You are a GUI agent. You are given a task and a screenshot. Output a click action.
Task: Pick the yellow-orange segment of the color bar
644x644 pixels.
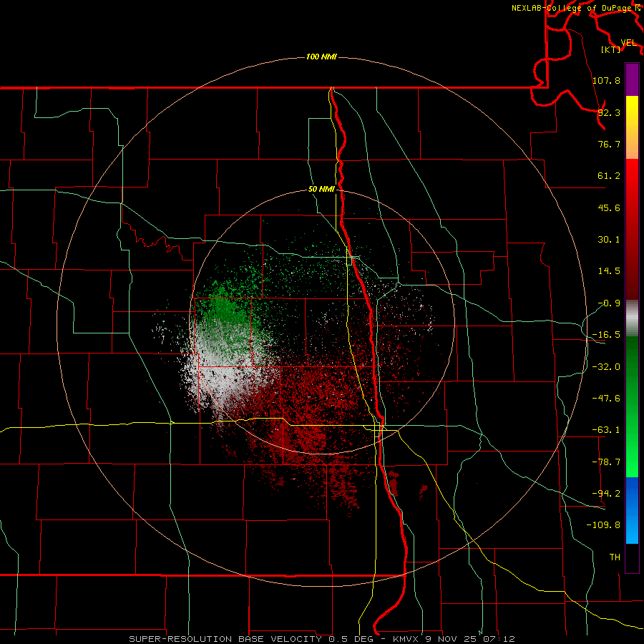(632, 127)
